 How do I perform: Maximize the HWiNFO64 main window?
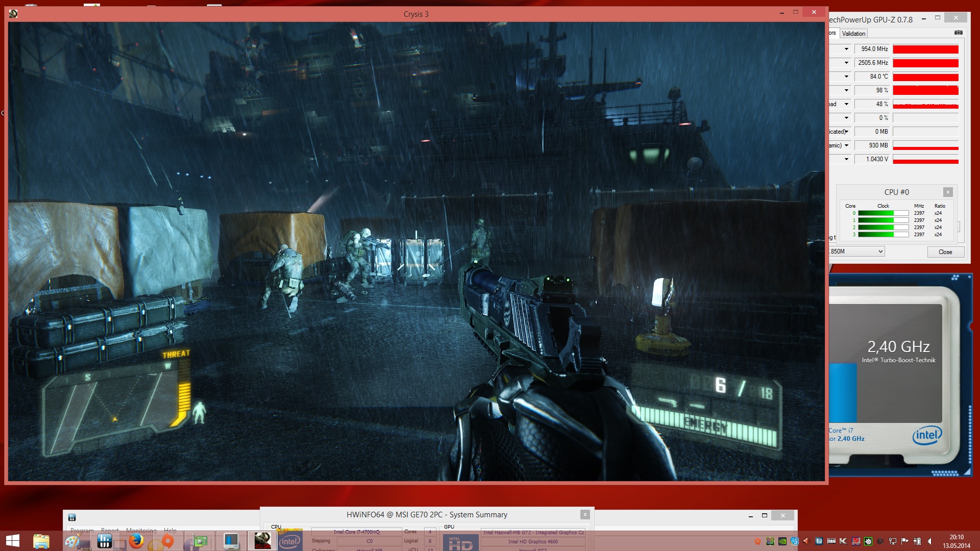765,515
